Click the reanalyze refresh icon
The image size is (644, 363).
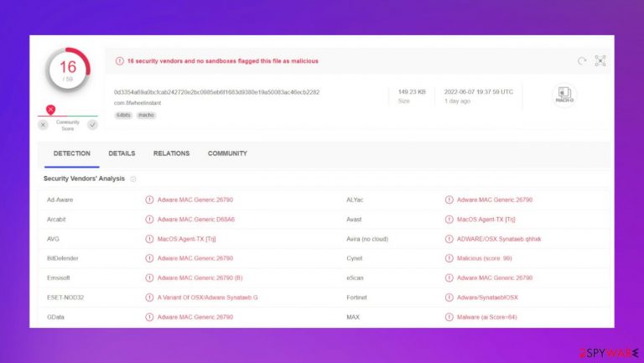[x=582, y=61]
